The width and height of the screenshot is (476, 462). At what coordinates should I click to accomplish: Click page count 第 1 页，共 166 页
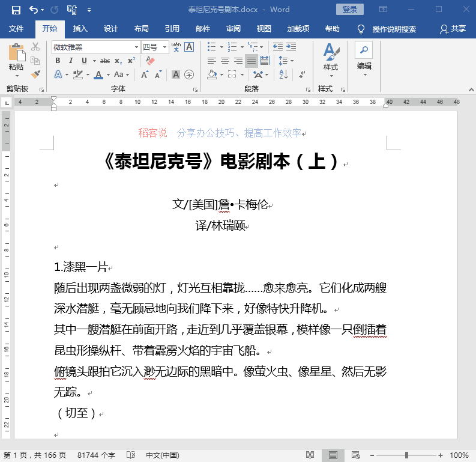pos(35,455)
